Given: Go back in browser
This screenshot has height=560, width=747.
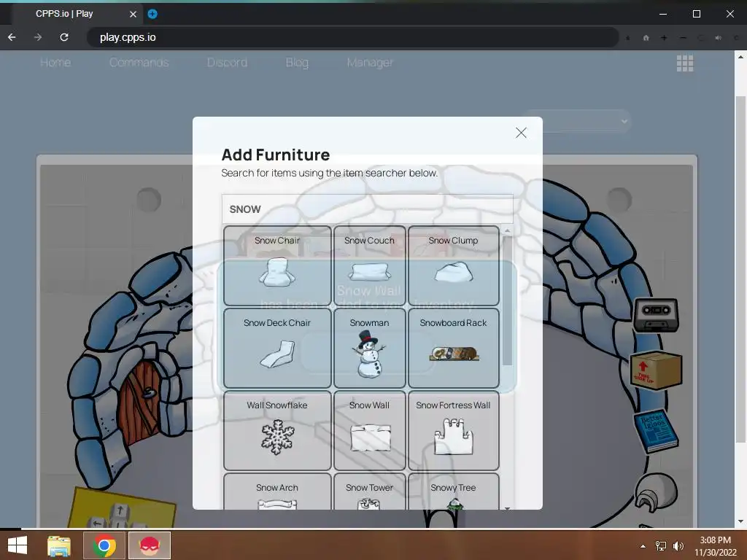Looking at the screenshot, I should (x=12, y=37).
